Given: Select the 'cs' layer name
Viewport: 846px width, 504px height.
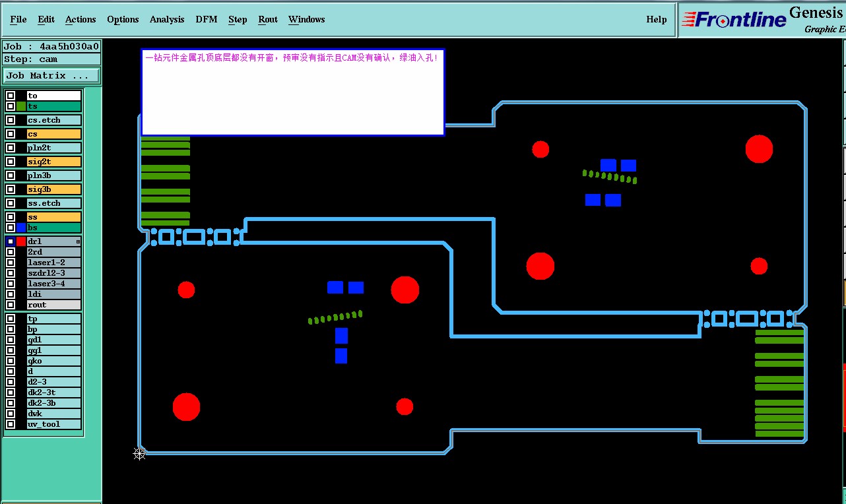Looking at the screenshot, I should point(54,134).
